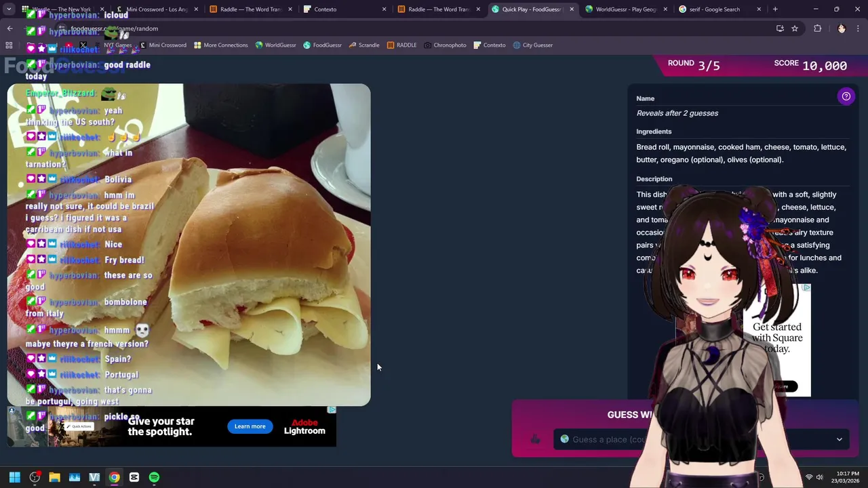Open the Mini Crossword bookmark
This screenshot has height=488, width=868.
163,45
